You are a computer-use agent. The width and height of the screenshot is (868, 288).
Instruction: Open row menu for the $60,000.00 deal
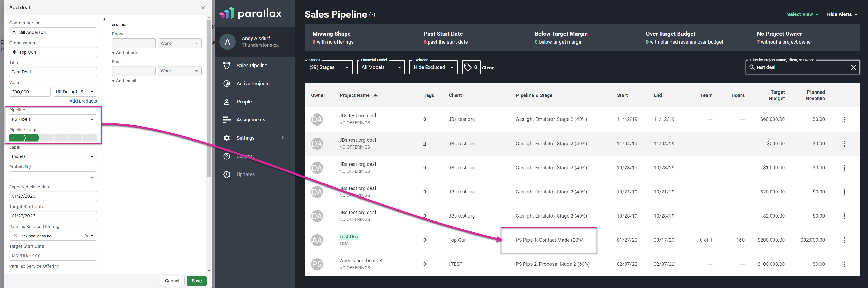(845, 120)
